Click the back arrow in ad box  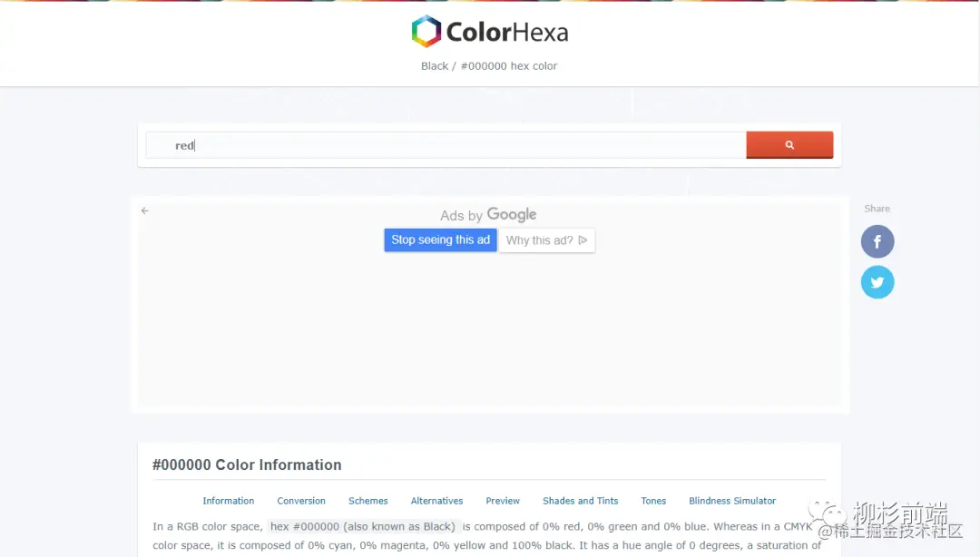pos(145,210)
